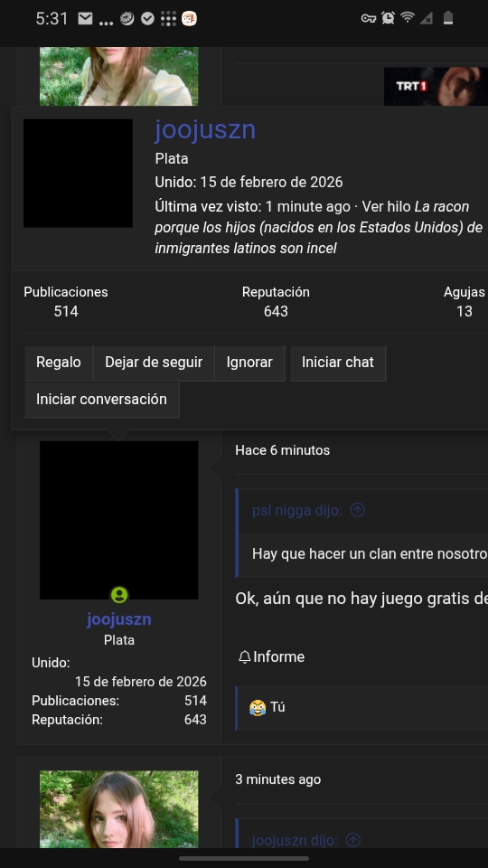Click Dejar de seguir button
The height and width of the screenshot is (868, 488).
click(x=154, y=363)
